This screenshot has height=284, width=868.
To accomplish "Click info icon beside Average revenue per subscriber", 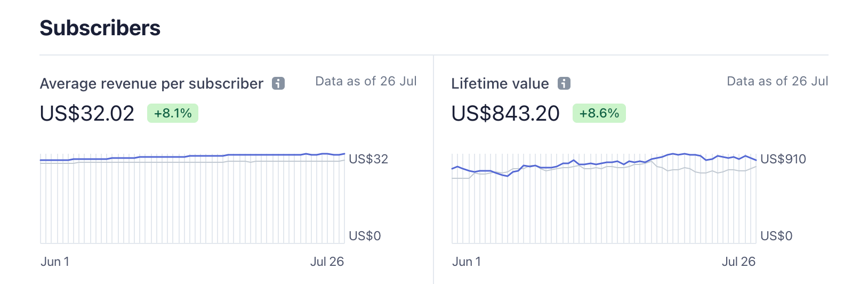I will point(278,84).
